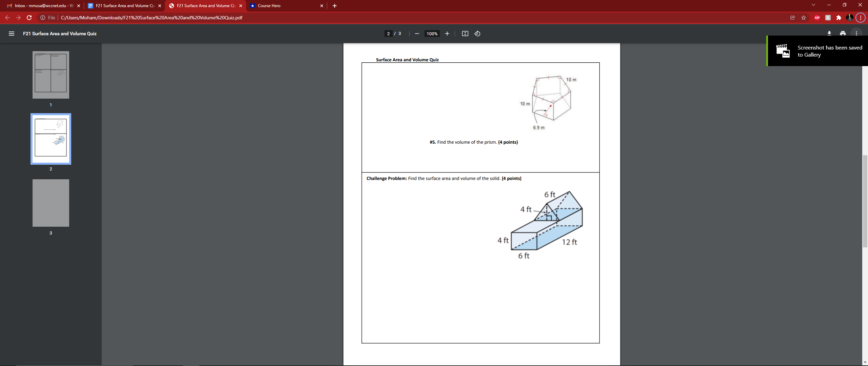Reload the current PDF page
The width and height of the screenshot is (868, 366).
[x=29, y=18]
